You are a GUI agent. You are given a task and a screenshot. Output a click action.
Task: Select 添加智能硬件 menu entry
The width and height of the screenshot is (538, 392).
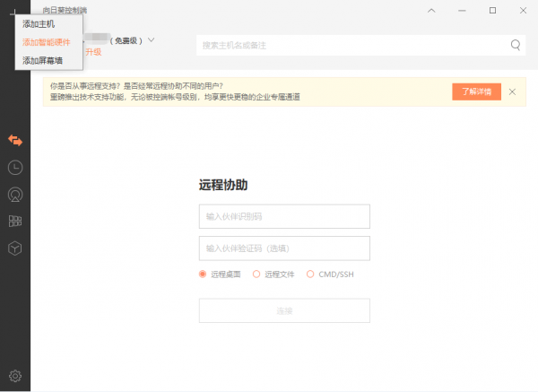pyautogui.click(x=46, y=42)
